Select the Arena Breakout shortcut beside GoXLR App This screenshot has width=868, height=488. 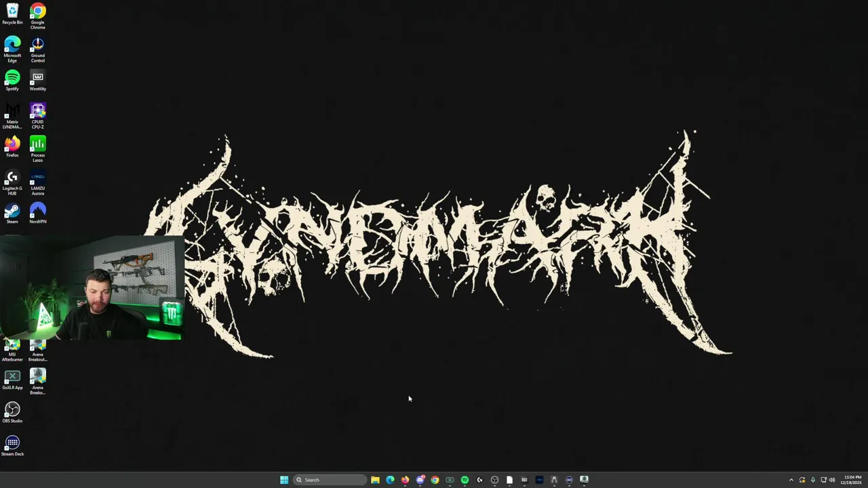tap(37, 382)
